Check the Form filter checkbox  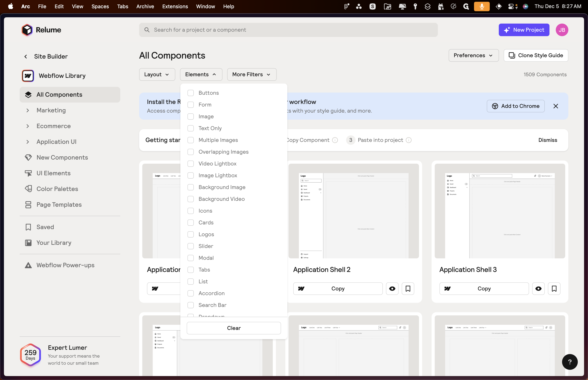click(x=190, y=105)
